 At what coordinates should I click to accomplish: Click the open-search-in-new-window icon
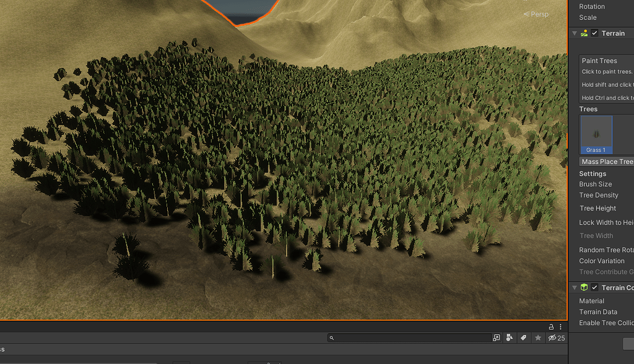point(496,337)
